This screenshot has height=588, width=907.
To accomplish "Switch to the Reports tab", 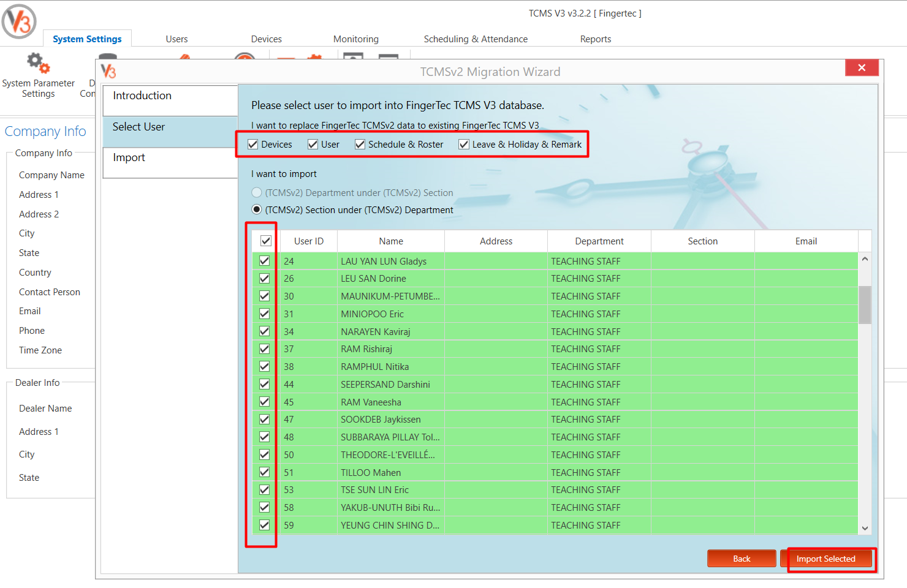I will tap(596, 39).
